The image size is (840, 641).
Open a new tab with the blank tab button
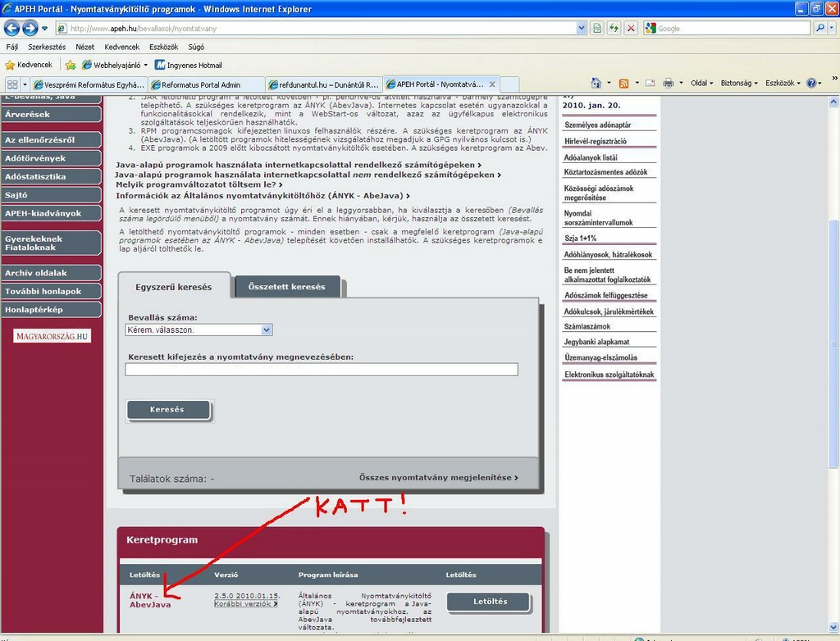(x=509, y=84)
